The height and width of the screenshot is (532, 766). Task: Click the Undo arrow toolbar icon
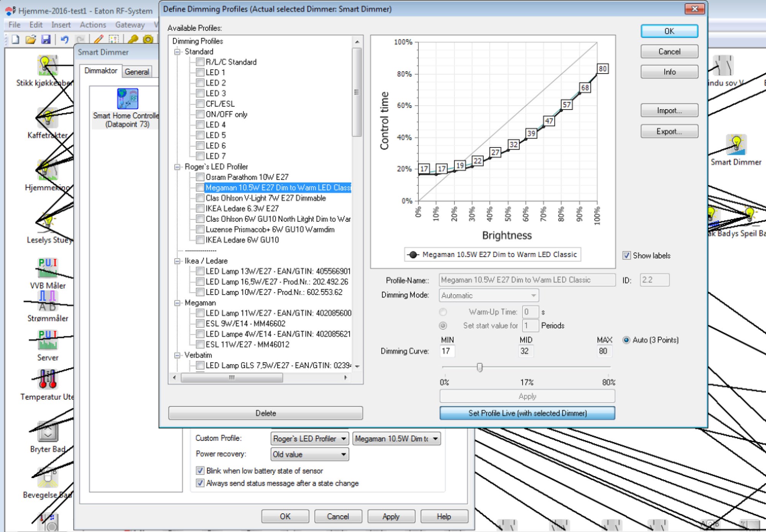pos(64,39)
